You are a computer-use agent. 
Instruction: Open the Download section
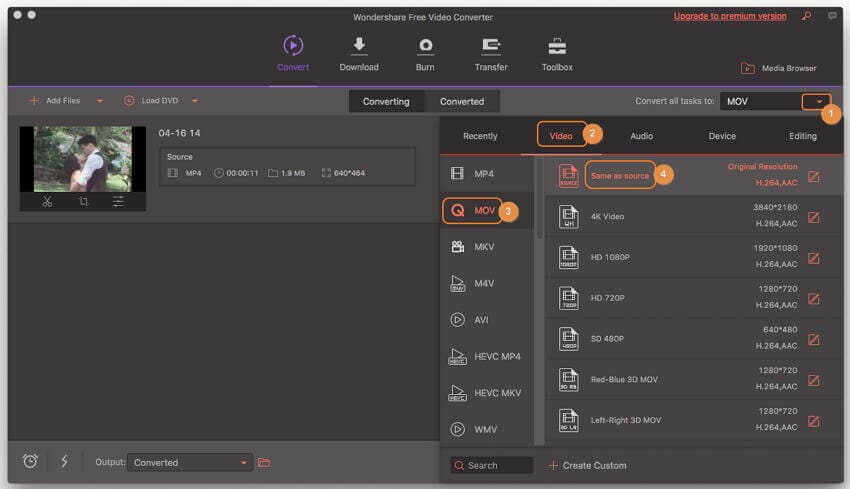359,53
